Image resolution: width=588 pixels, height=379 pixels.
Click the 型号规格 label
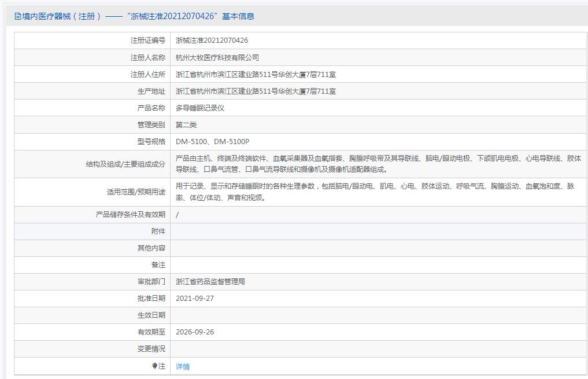click(x=151, y=141)
